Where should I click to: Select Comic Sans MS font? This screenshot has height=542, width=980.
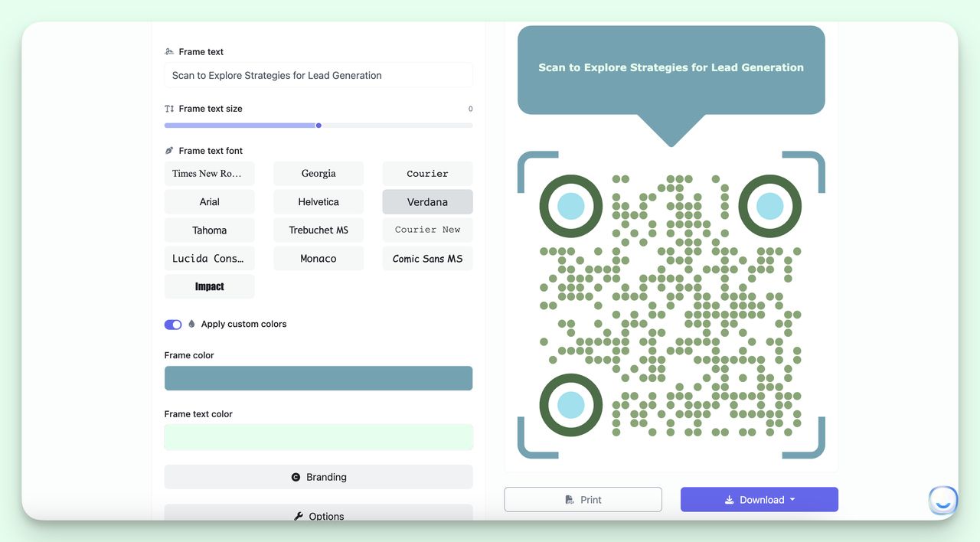(427, 259)
